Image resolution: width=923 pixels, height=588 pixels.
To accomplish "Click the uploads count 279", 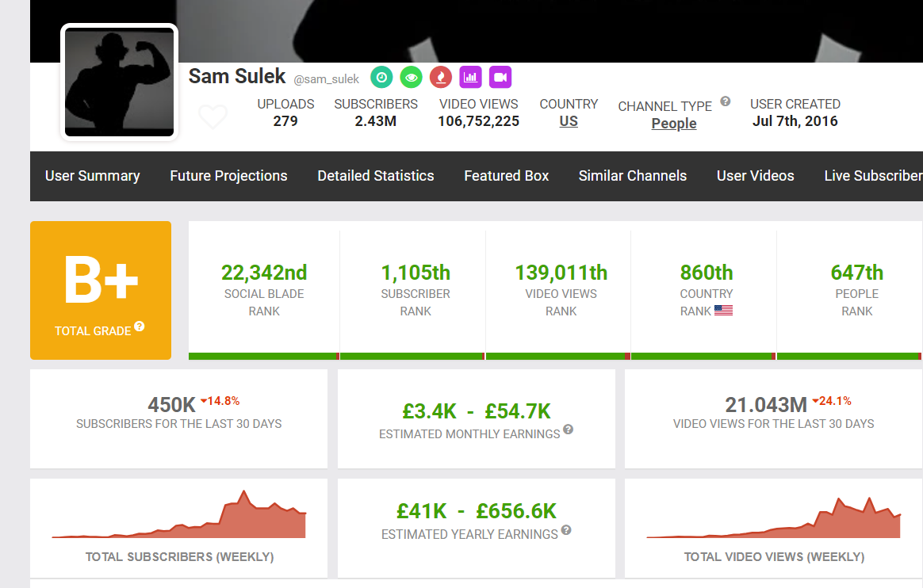I will [x=285, y=121].
